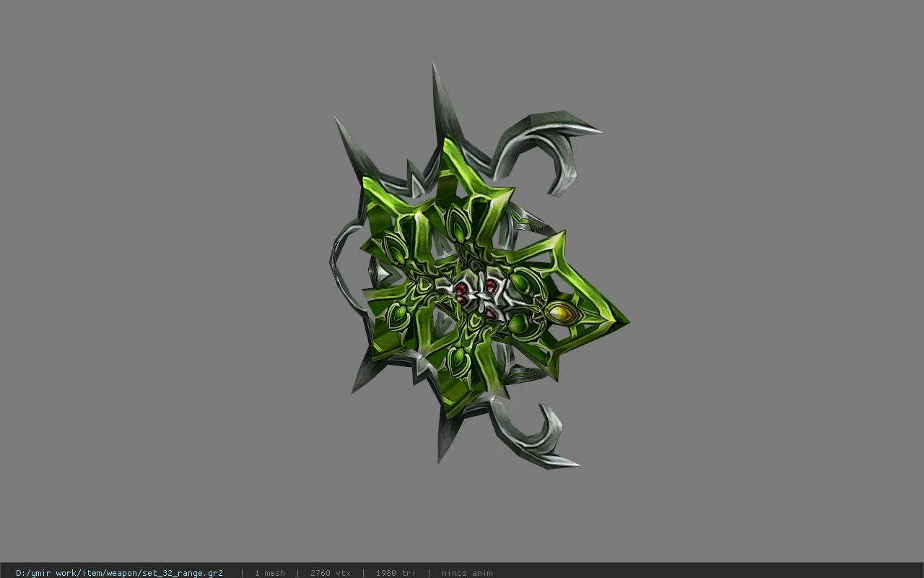Click the '1 mesh' status entry
Image resolution: width=924 pixels, height=578 pixels.
point(269,573)
